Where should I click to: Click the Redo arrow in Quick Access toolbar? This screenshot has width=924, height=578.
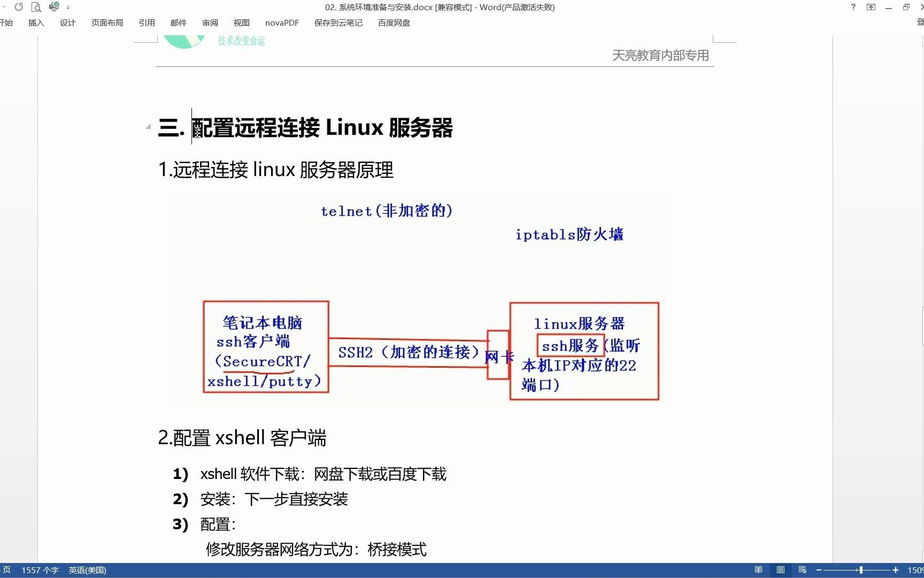19,7
